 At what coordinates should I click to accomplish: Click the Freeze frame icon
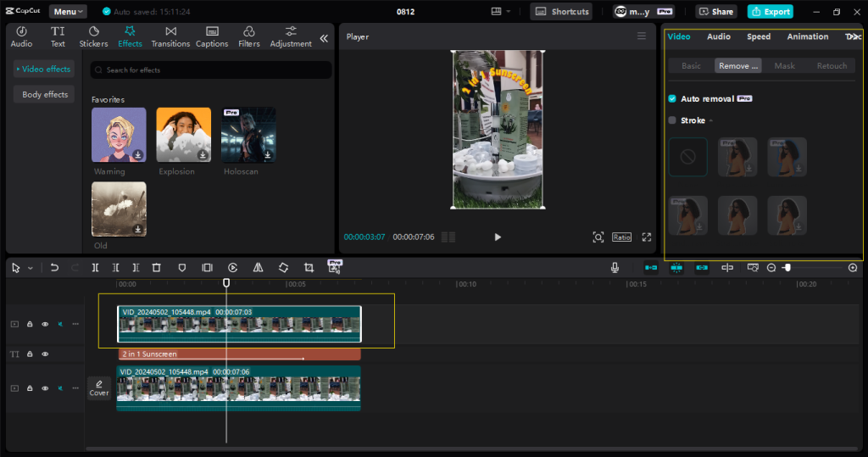[207, 268]
